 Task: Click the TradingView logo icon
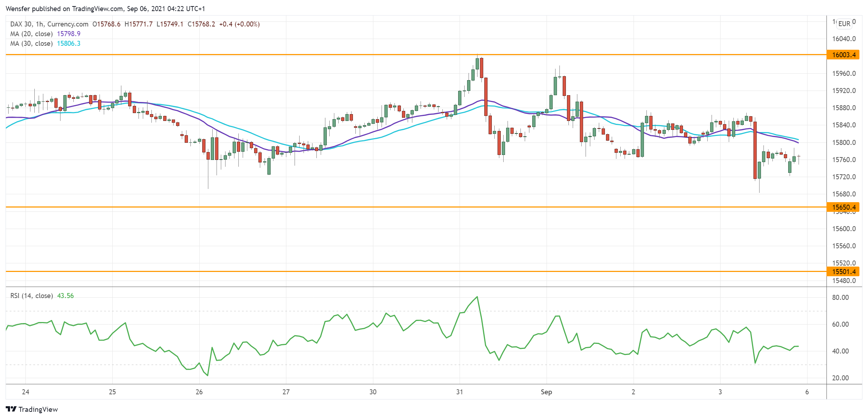coord(11,409)
